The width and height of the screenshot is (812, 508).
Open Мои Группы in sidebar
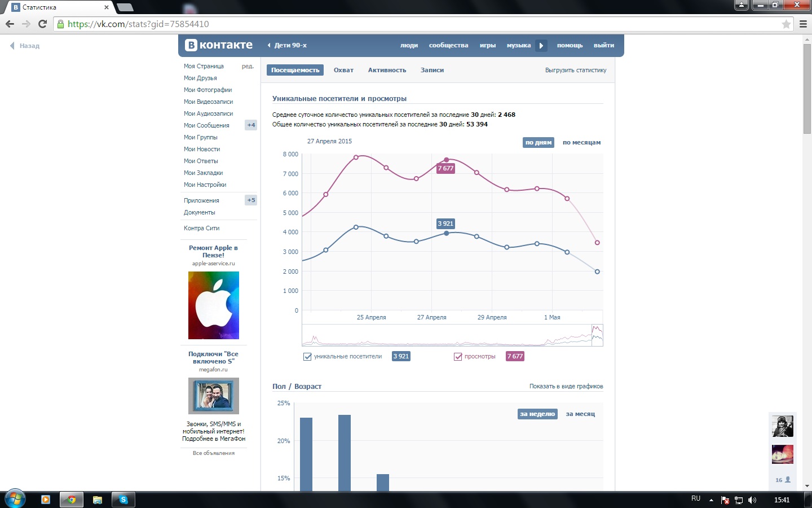pos(200,137)
